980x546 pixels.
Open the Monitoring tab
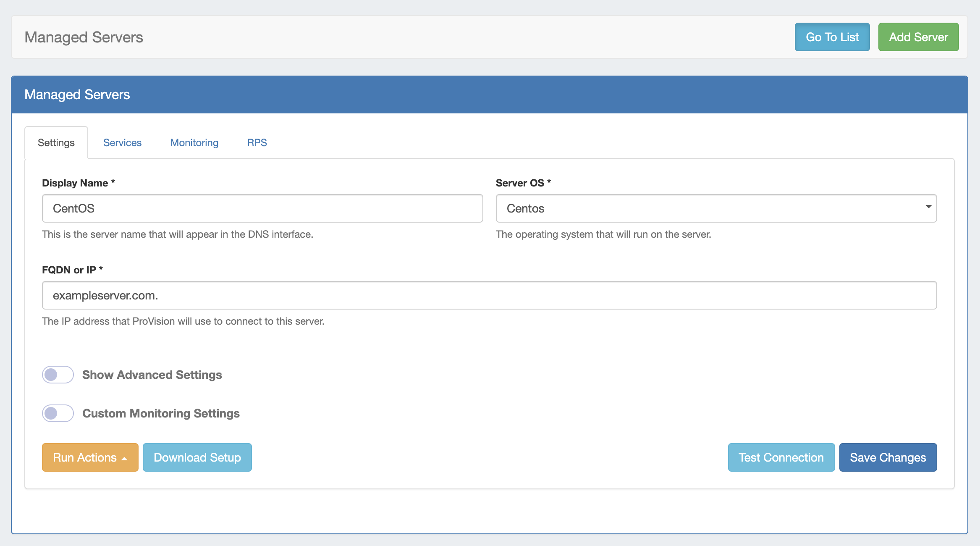pos(194,143)
